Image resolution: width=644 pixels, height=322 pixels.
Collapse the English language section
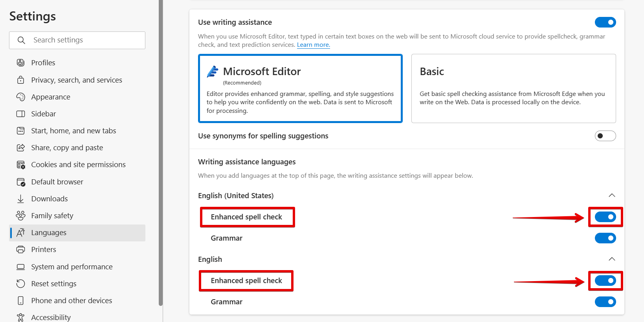coord(612,259)
